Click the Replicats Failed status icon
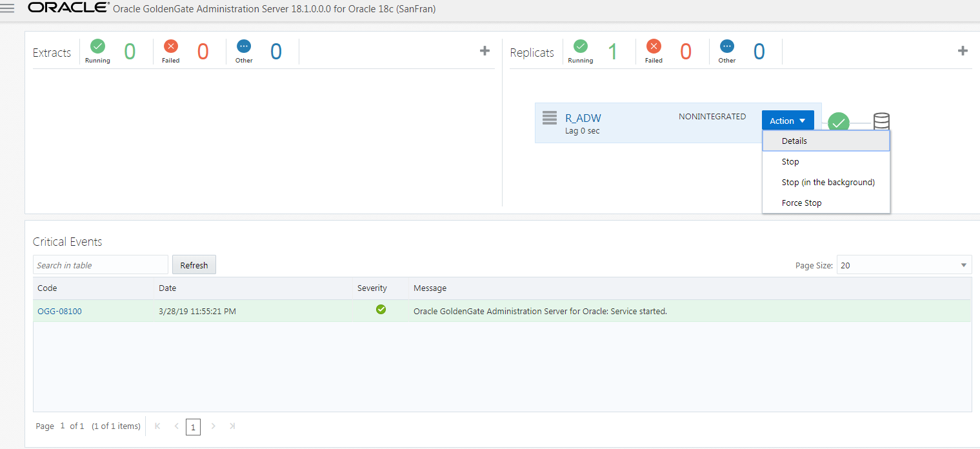Viewport: 980px width, 449px height. point(654,46)
